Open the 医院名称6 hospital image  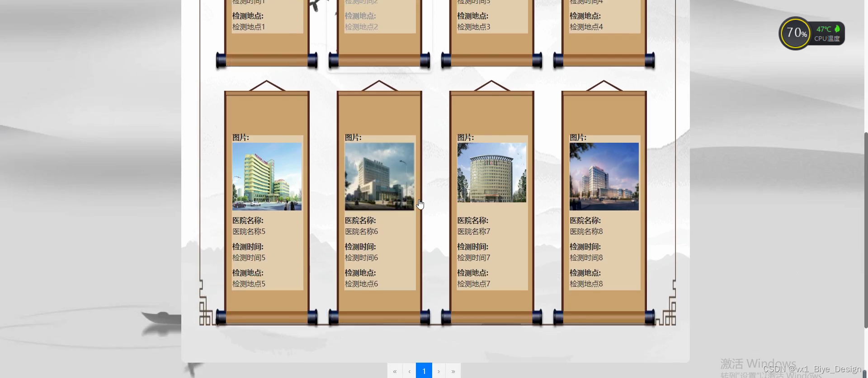point(379,177)
